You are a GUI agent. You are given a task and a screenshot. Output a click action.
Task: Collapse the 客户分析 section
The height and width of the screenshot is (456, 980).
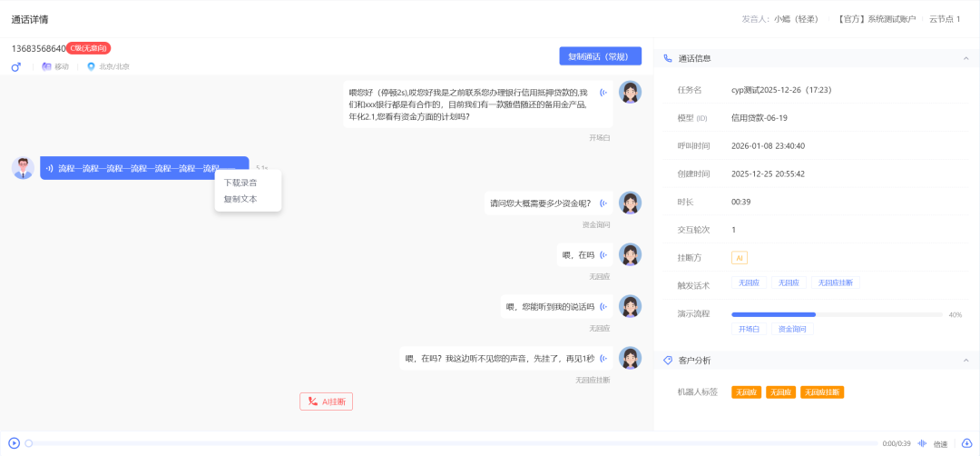click(x=965, y=361)
